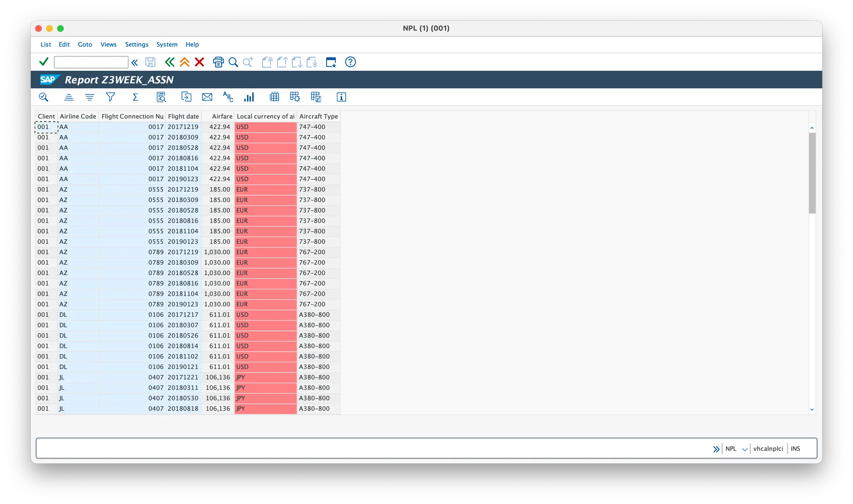Open the mail recipient envelope icon

[x=207, y=97]
